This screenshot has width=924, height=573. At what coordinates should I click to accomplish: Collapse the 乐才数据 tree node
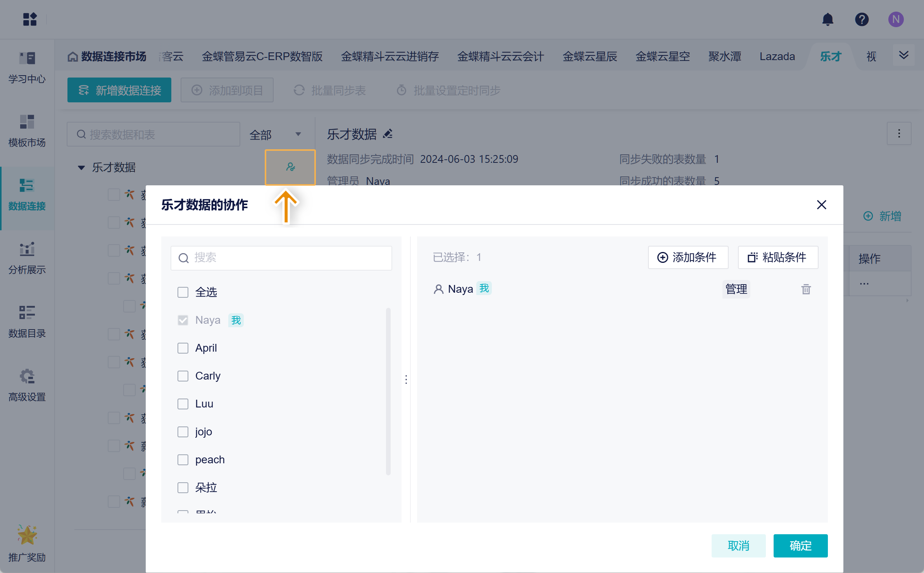[x=81, y=167]
